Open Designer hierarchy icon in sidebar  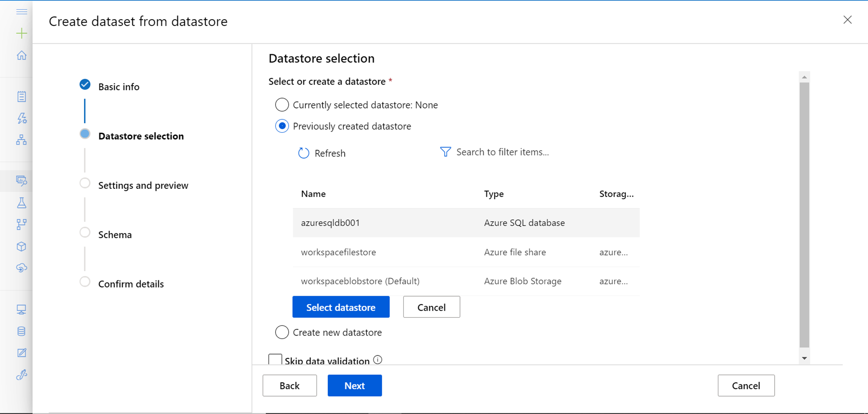[x=21, y=140]
